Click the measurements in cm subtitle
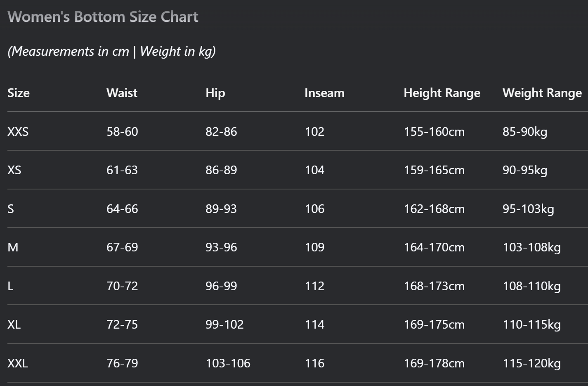 pyautogui.click(x=111, y=51)
